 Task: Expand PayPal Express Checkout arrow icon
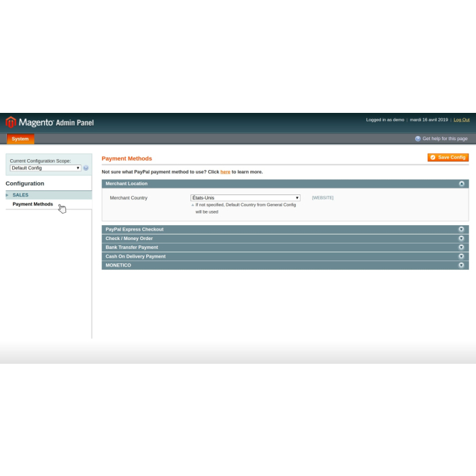coord(462,229)
